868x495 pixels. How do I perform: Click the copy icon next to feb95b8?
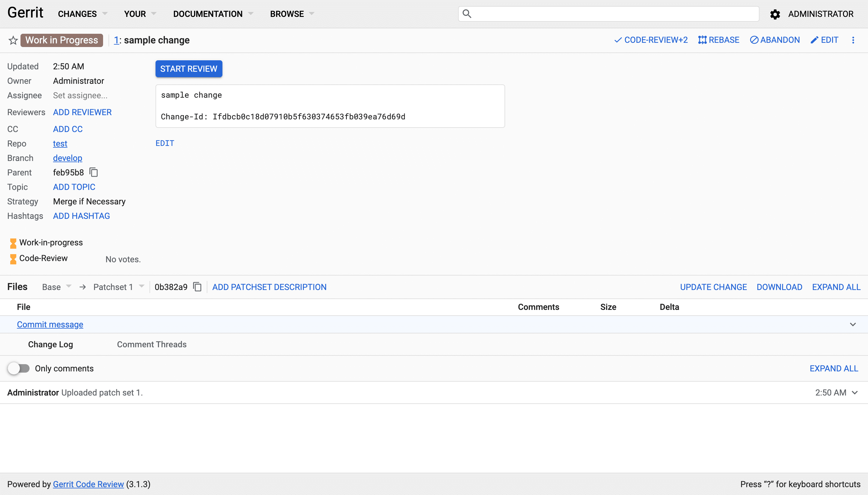(x=94, y=172)
